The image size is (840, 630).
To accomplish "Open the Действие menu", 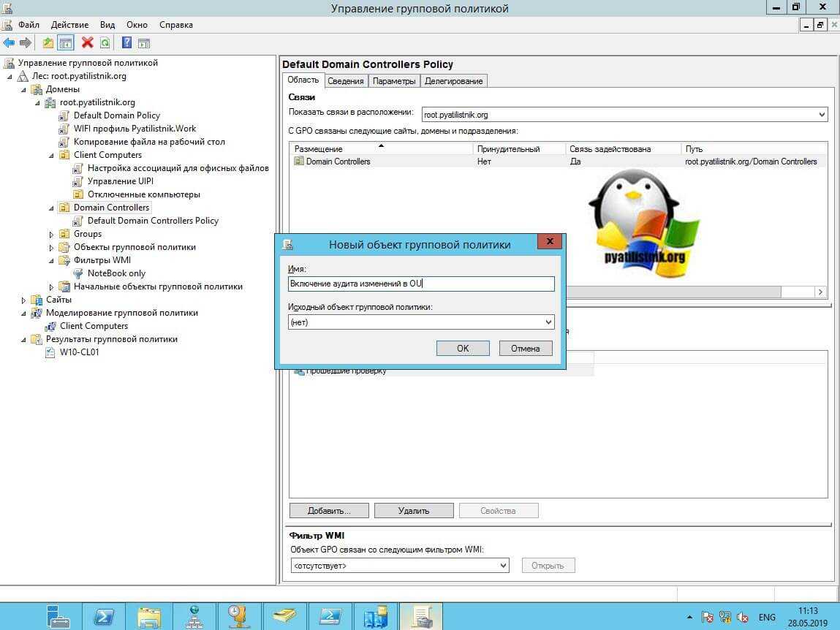I will pos(69,25).
